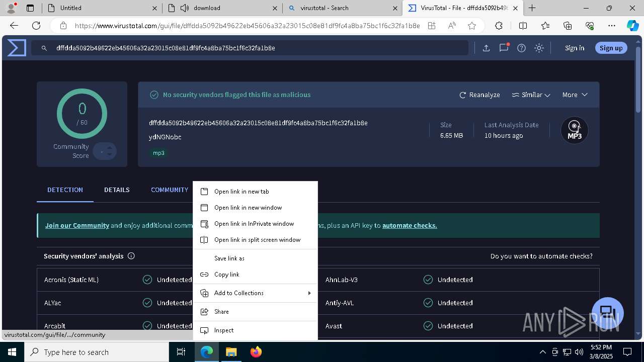The image size is (644, 362).
Task: Select the COMMUNITY tab
Action: (x=169, y=190)
